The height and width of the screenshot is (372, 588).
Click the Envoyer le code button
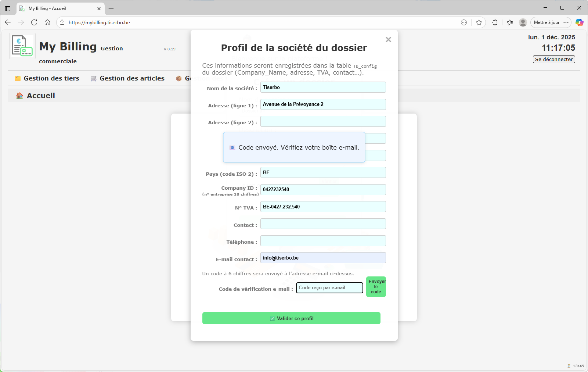click(x=376, y=286)
